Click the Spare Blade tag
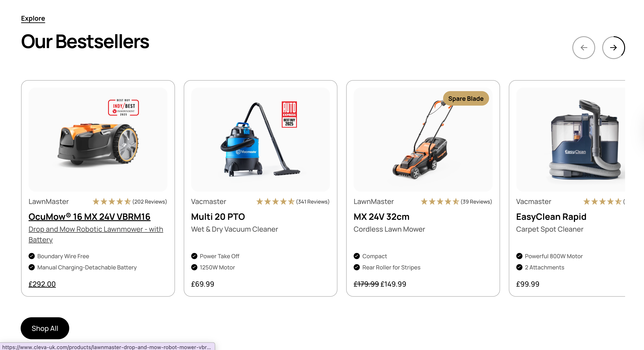The image size is (644, 350). pos(466,99)
